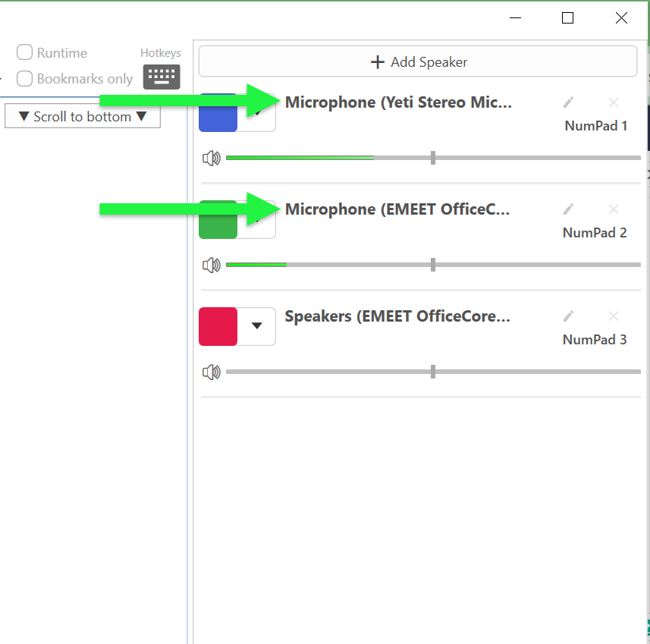Click the Hotkeys label
This screenshot has height=644, width=650.
click(161, 53)
